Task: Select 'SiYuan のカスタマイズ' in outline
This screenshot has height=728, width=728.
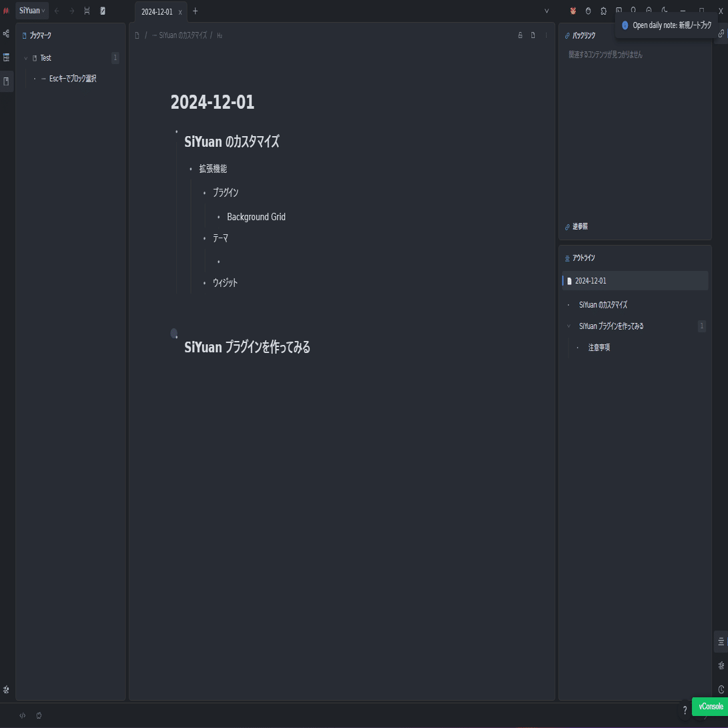Action: pyautogui.click(x=603, y=305)
